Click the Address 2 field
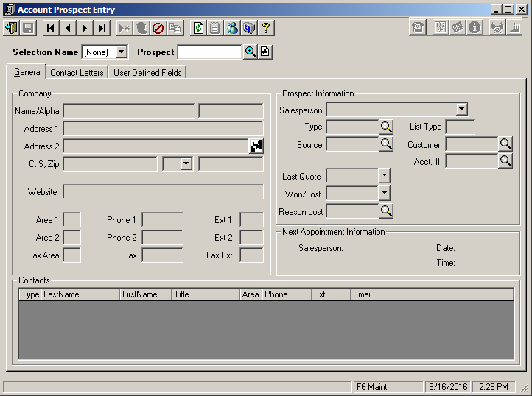Viewport: 532px width, 396px height. point(156,146)
